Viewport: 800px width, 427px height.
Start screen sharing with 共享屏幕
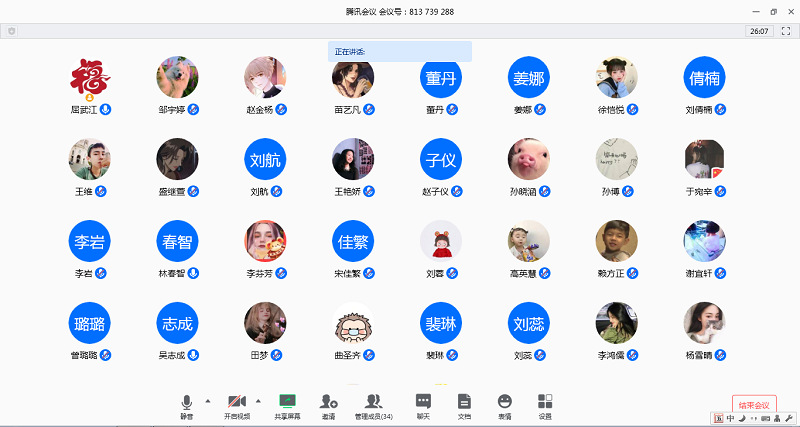(287, 401)
